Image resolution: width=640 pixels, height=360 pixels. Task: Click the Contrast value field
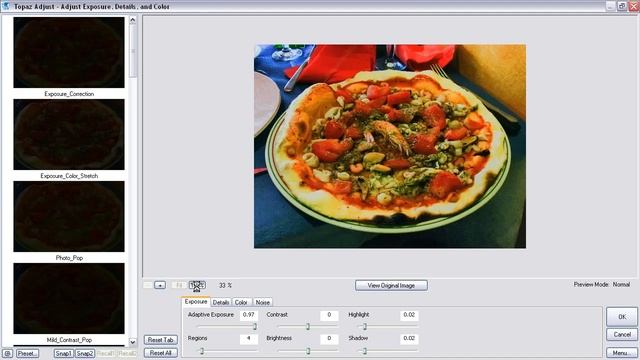pyautogui.click(x=329, y=315)
